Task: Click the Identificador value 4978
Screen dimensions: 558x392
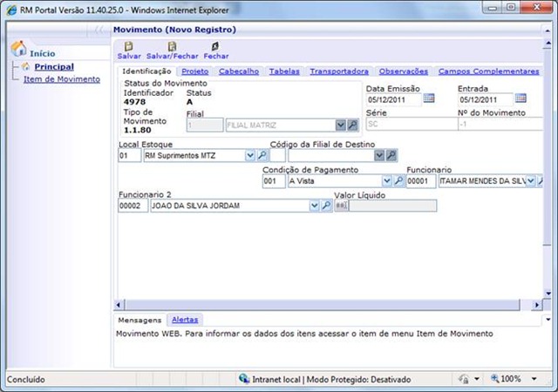Action: click(134, 102)
